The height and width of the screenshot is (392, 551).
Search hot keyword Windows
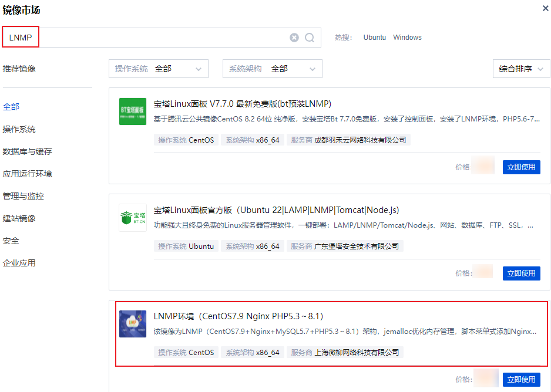[407, 38]
